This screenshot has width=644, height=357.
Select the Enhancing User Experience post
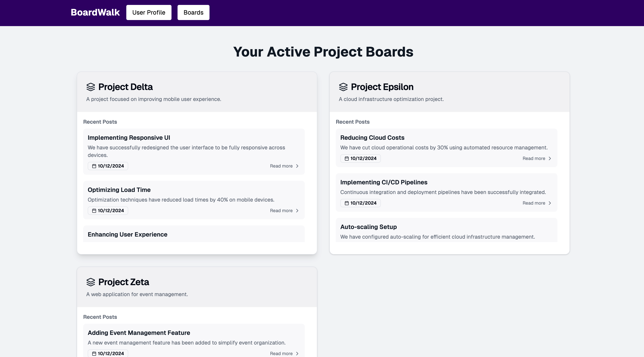coord(127,234)
